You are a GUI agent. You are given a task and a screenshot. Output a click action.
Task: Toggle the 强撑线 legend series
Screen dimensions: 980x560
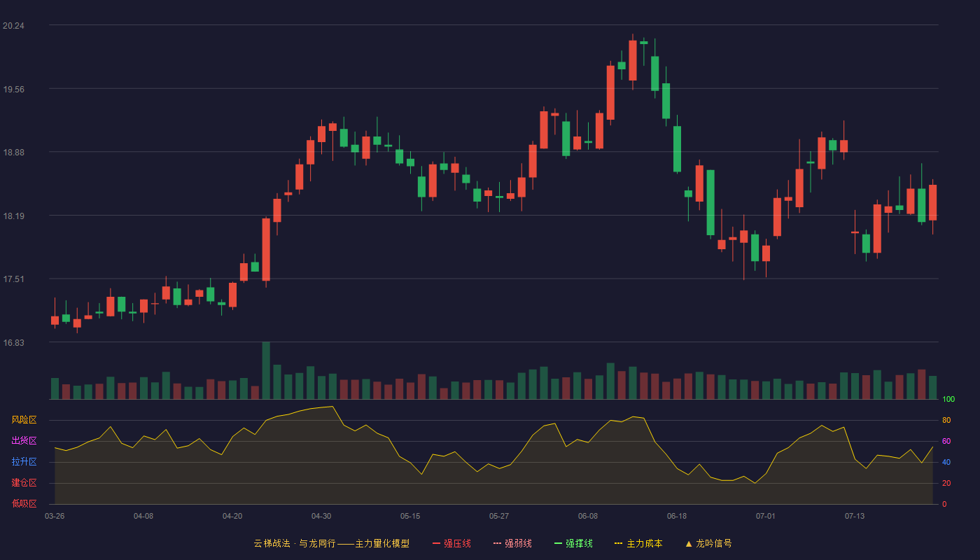[x=573, y=543]
